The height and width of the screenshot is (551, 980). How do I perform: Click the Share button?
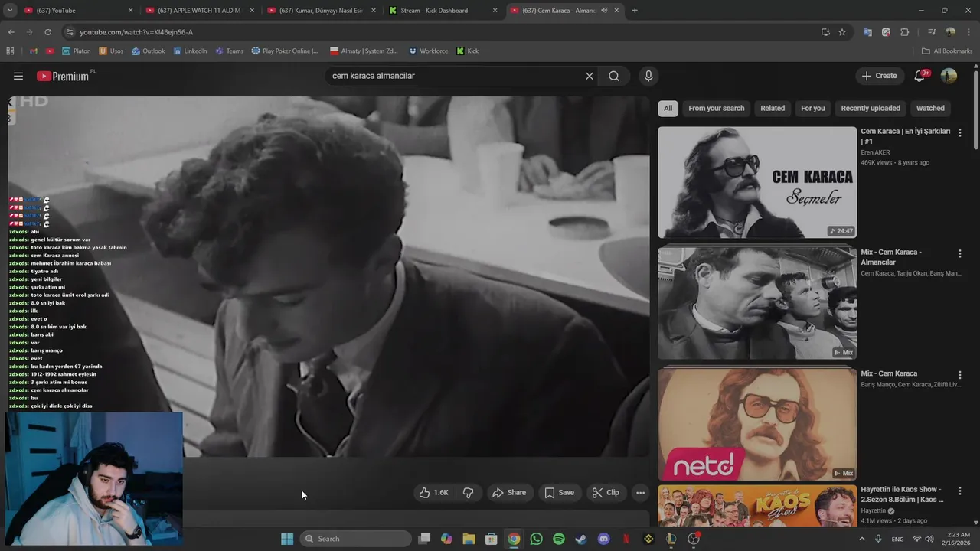pos(509,493)
